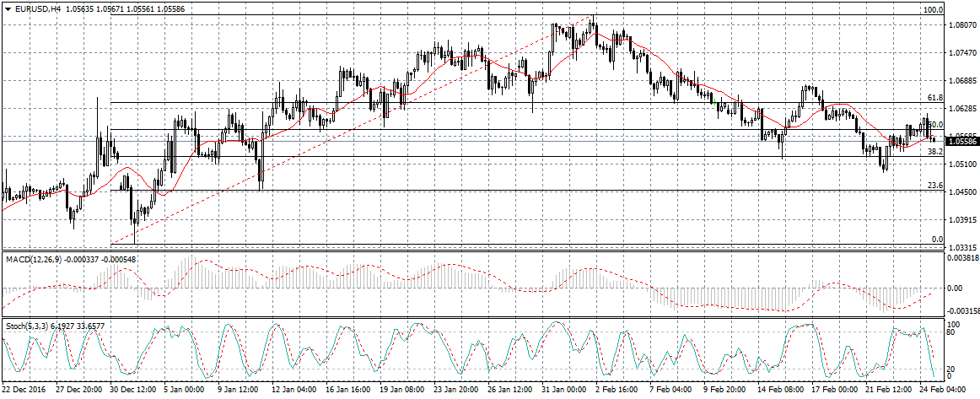Click the MACD scale value 0.003818

(962, 259)
